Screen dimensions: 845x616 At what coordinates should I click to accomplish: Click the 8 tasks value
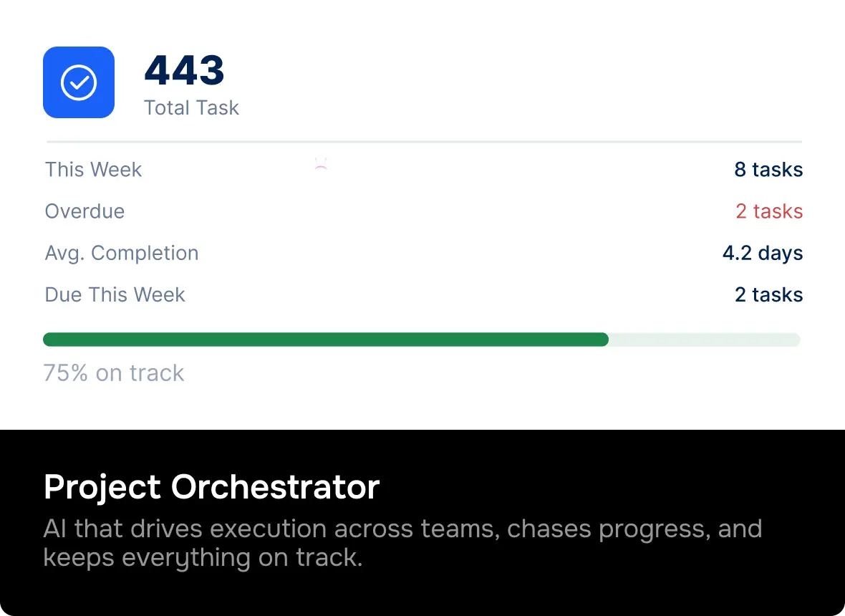(x=768, y=170)
